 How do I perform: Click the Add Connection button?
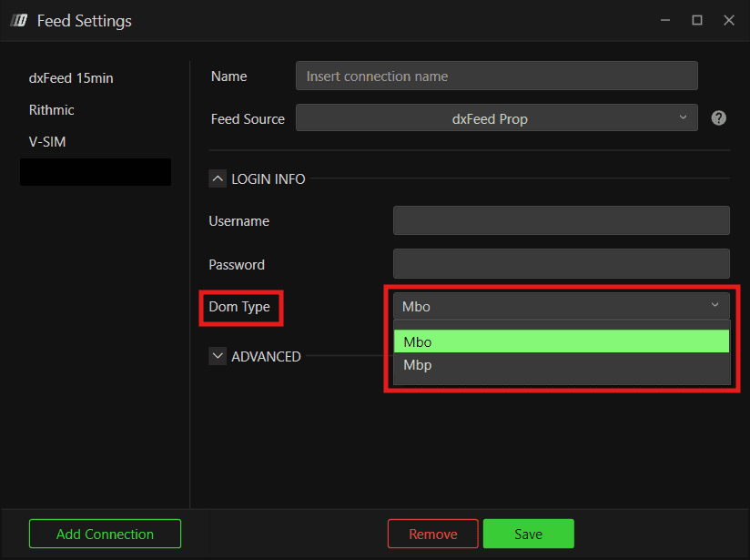[x=105, y=534]
